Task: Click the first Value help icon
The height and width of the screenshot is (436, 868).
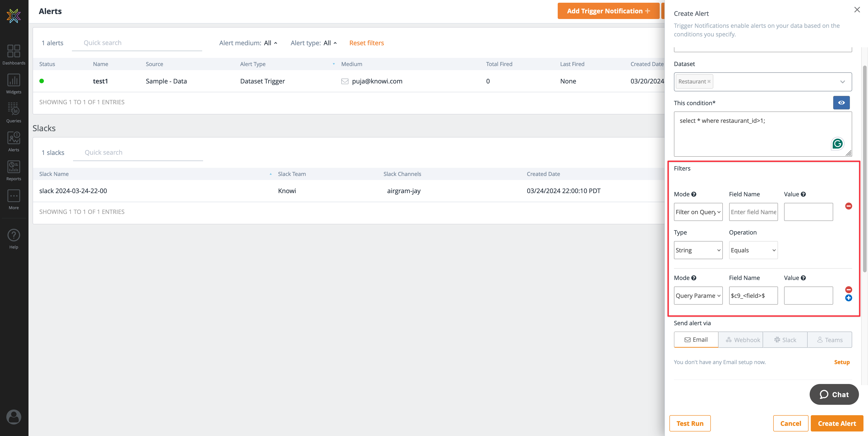Action: pyautogui.click(x=803, y=194)
